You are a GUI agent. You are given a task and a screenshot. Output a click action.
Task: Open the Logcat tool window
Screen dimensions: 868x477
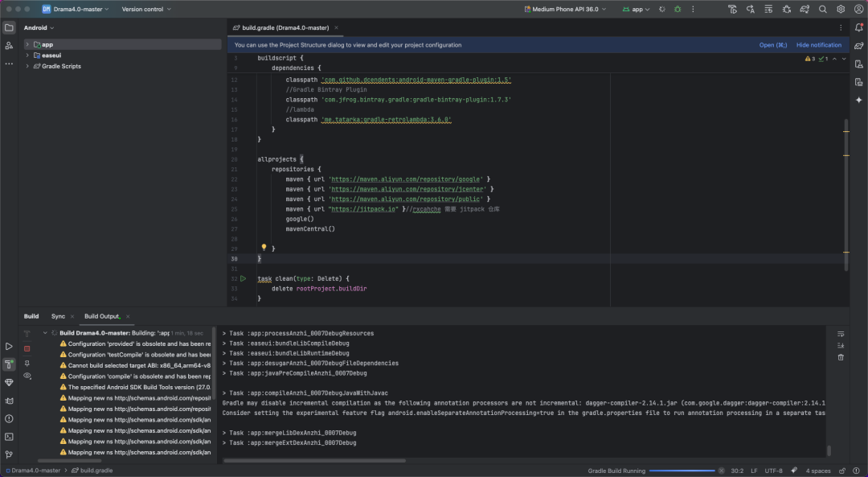(x=9, y=401)
